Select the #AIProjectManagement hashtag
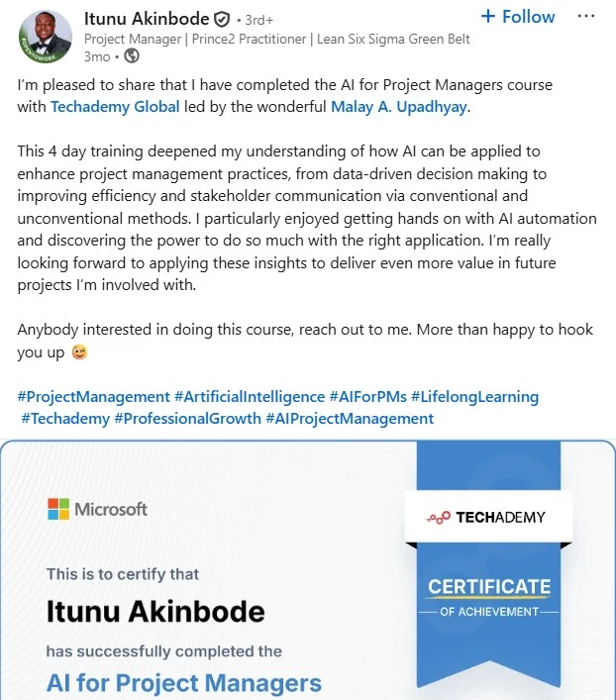The height and width of the screenshot is (700, 616). coord(350,418)
